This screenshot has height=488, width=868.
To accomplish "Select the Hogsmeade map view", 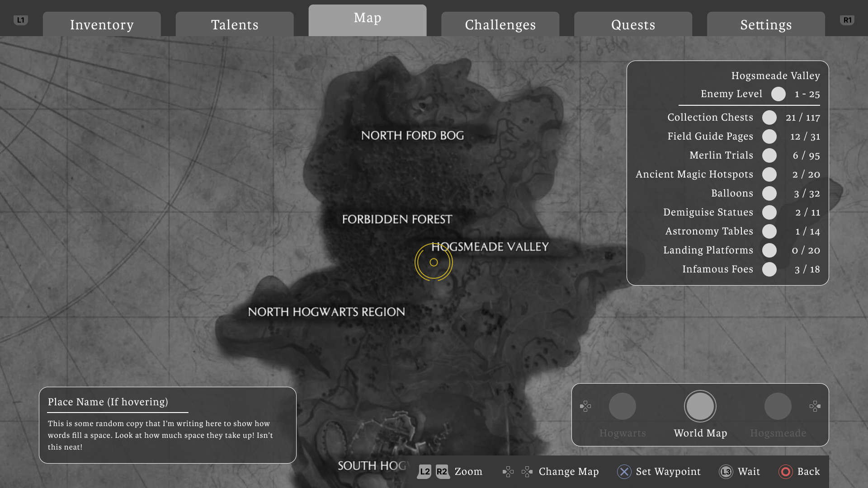I will pyautogui.click(x=778, y=406).
